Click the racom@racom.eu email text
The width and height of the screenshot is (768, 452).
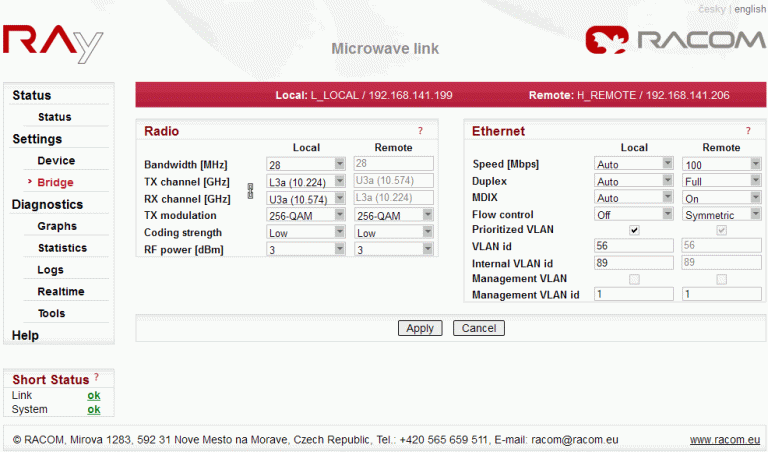tap(575, 440)
